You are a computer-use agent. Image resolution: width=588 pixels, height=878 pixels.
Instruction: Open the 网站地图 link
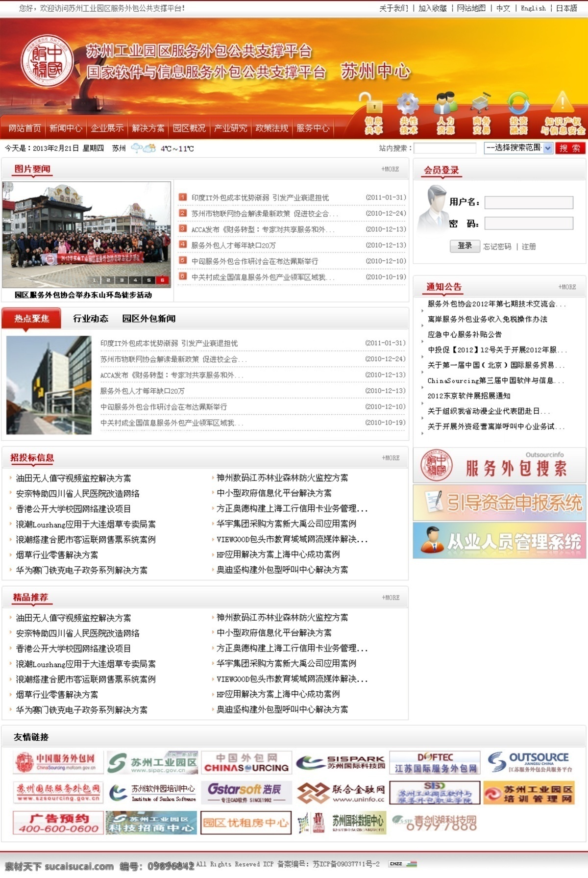tap(471, 8)
